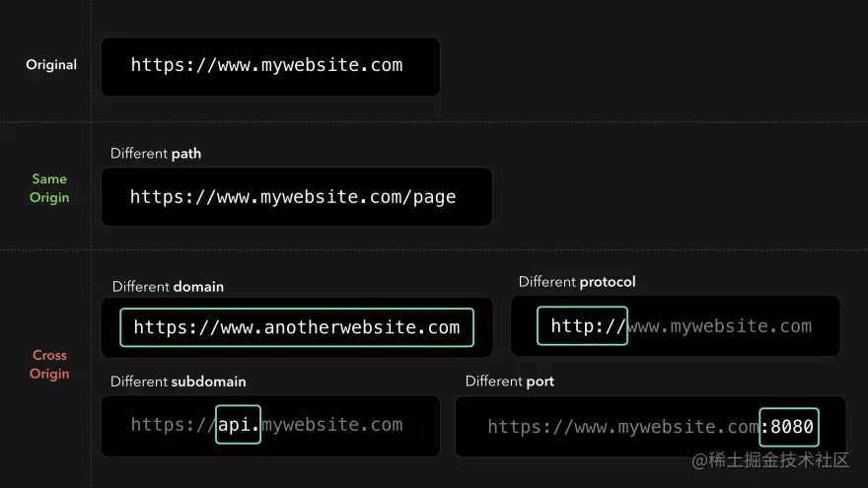The height and width of the screenshot is (488, 868).
Task: Click the Original row label
Action: click(x=51, y=65)
